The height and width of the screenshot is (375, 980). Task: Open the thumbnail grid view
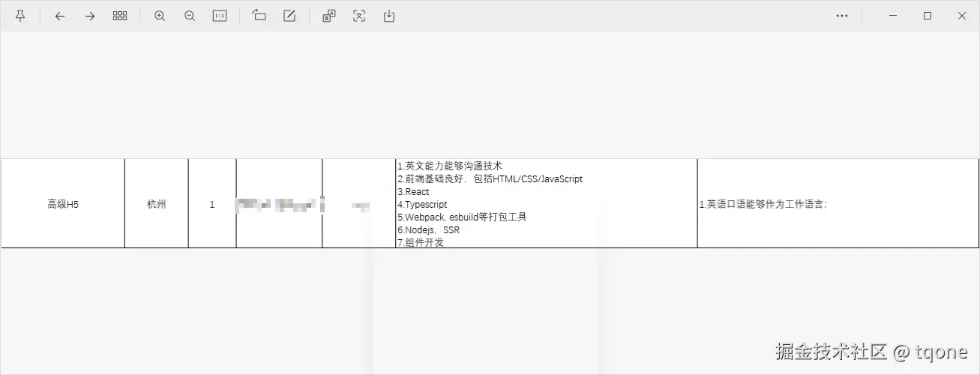point(120,16)
